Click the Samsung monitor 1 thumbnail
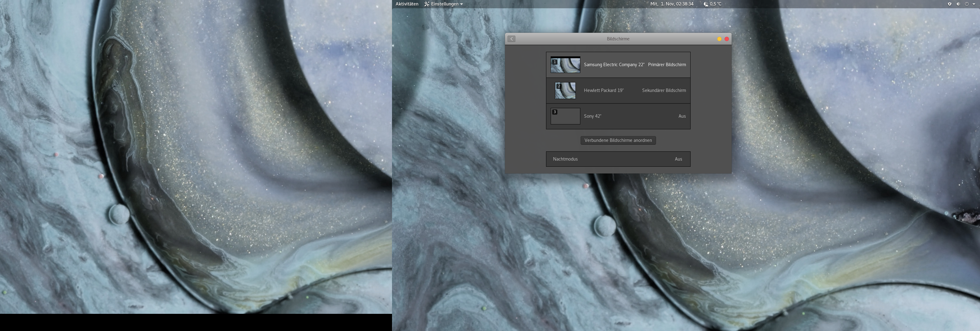The width and height of the screenshot is (980, 331). coord(565,65)
